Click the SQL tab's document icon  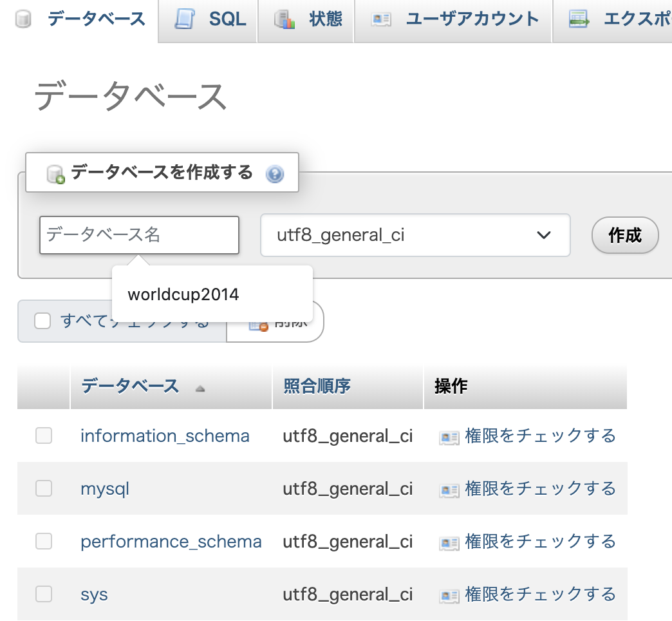pos(186,19)
